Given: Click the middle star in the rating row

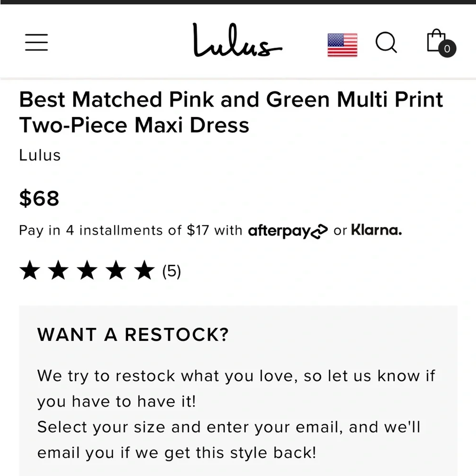Looking at the screenshot, I should click(87, 270).
